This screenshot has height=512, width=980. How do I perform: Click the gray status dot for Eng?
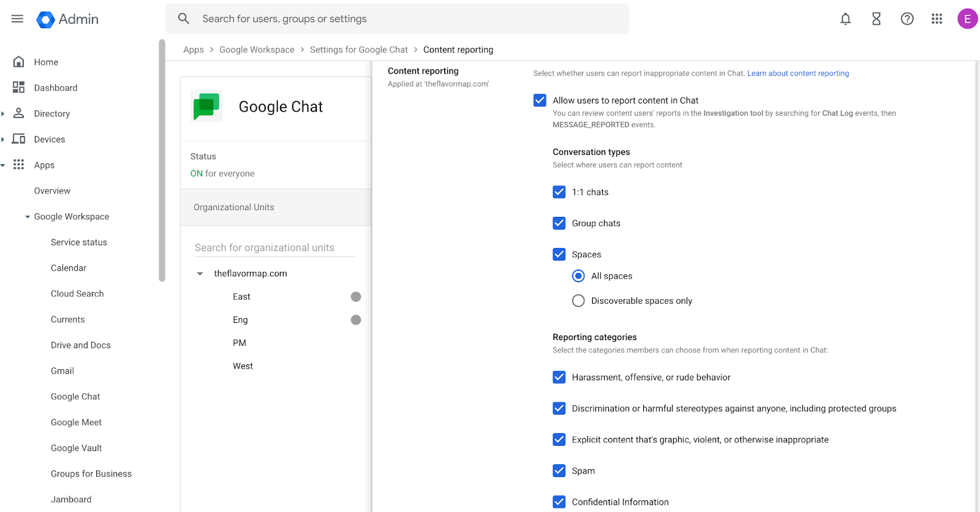click(x=356, y=320)
